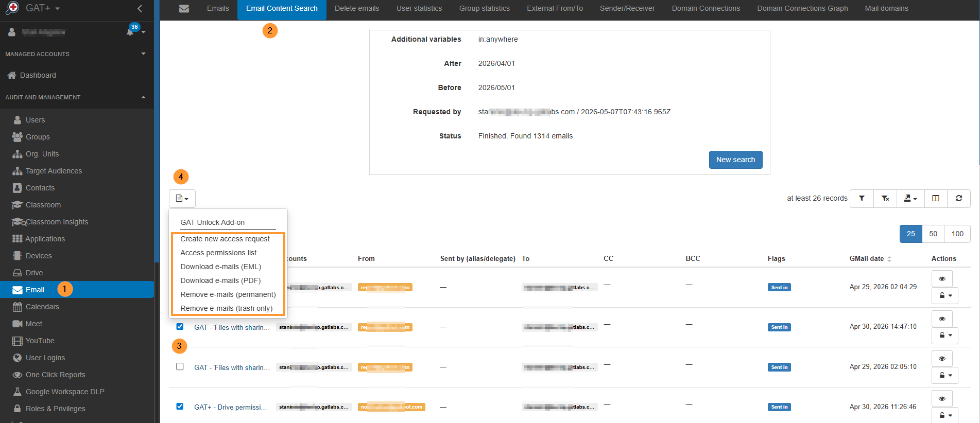
Task: View the email dated Apr 30 14:47:10
Action: (x=942, y=319)
